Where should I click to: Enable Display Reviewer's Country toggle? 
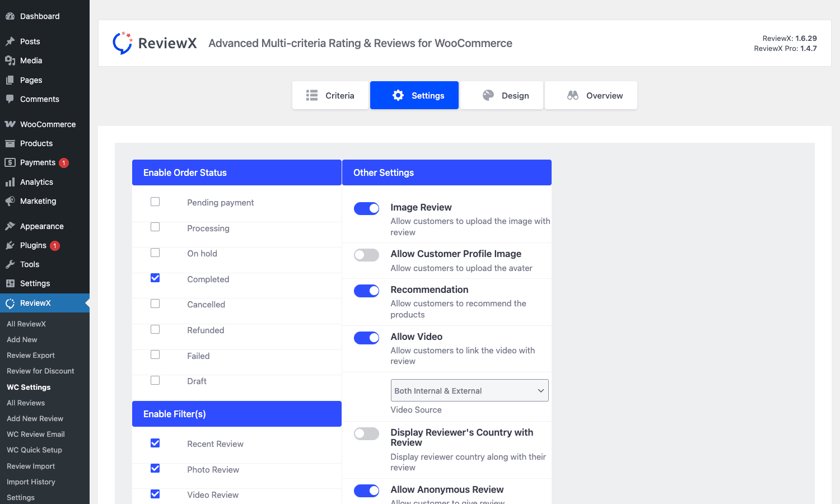coord(367,433)
